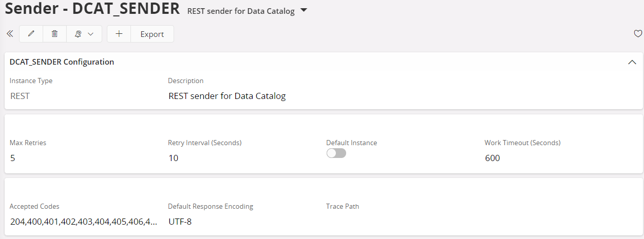Viewport: 644px width, 239px height.
Task: Click the Work Timeout value 600
Action: point(492,158)
